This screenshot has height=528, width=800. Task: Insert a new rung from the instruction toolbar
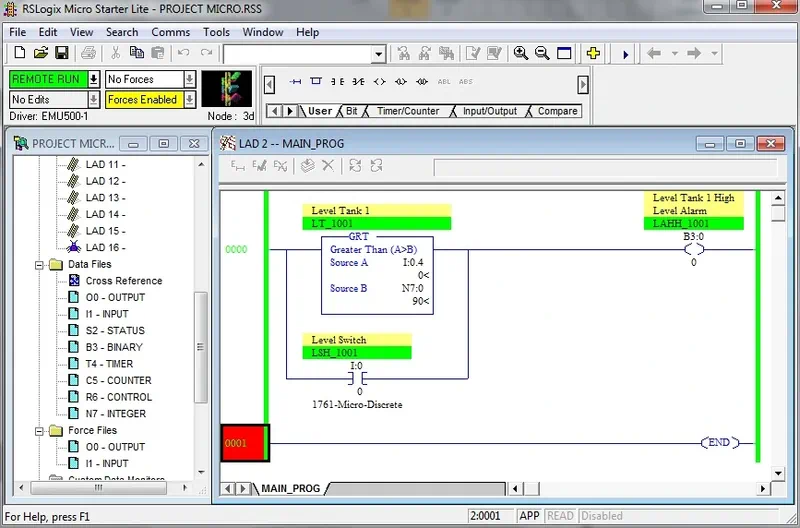[x=295, y=82]
